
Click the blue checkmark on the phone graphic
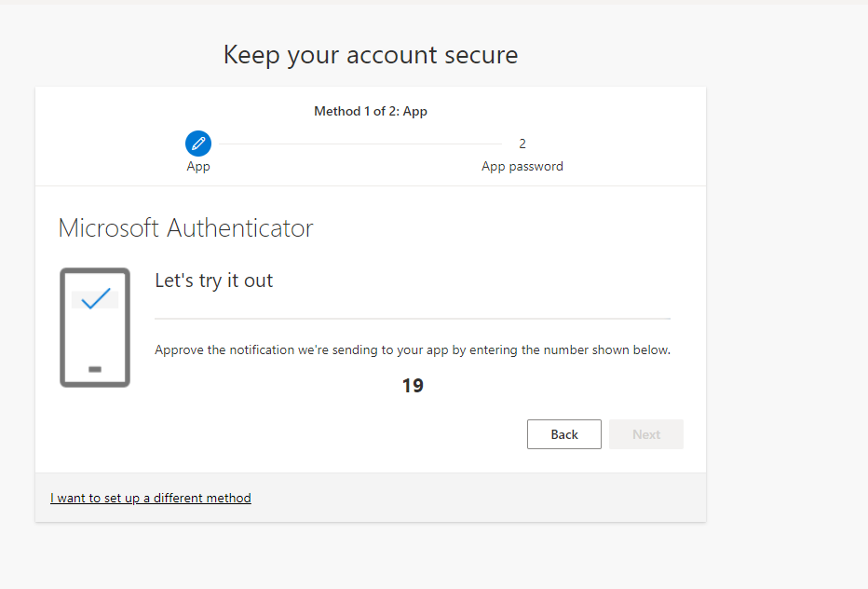point(96,298)
